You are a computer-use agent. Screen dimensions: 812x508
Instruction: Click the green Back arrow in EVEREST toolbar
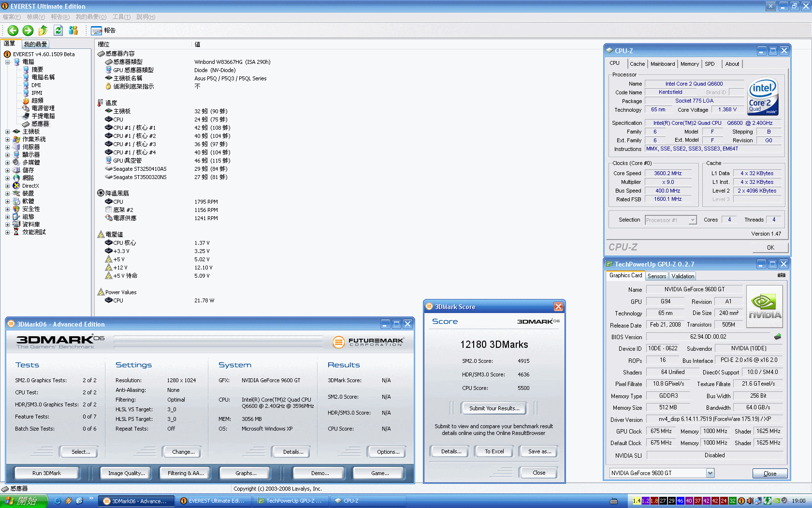coord(13,30)
